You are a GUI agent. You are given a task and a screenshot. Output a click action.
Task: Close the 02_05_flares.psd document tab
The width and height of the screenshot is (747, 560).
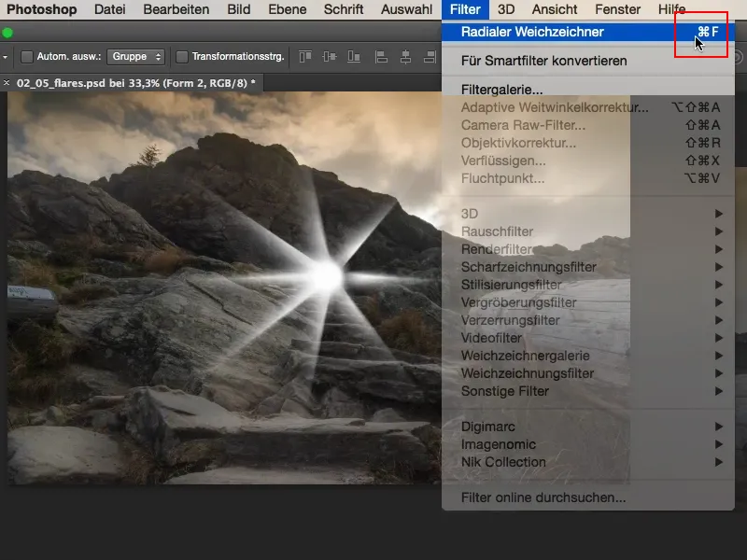[7, 83]
